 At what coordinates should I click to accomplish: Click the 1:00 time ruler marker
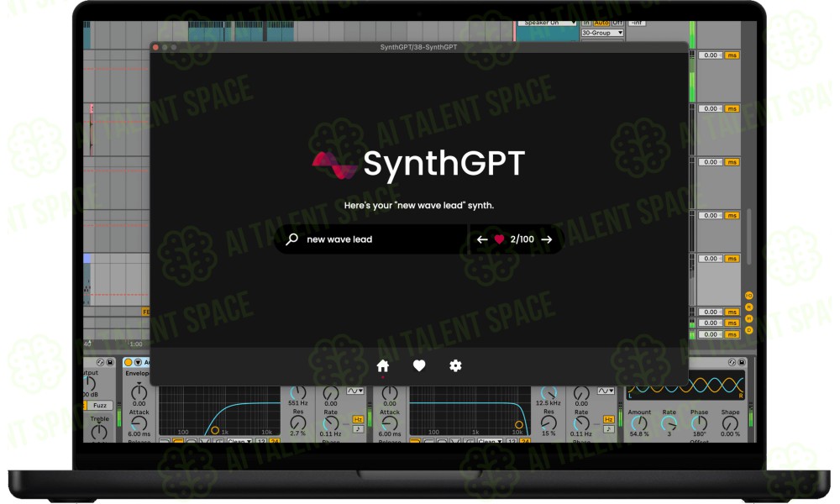(x=136, y=344)
